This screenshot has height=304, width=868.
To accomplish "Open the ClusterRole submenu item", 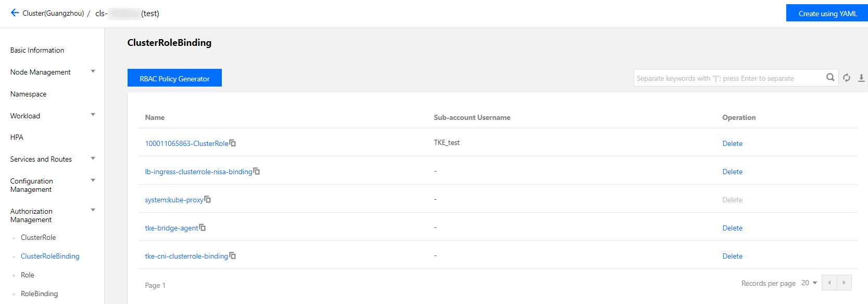I will point(38,237).
